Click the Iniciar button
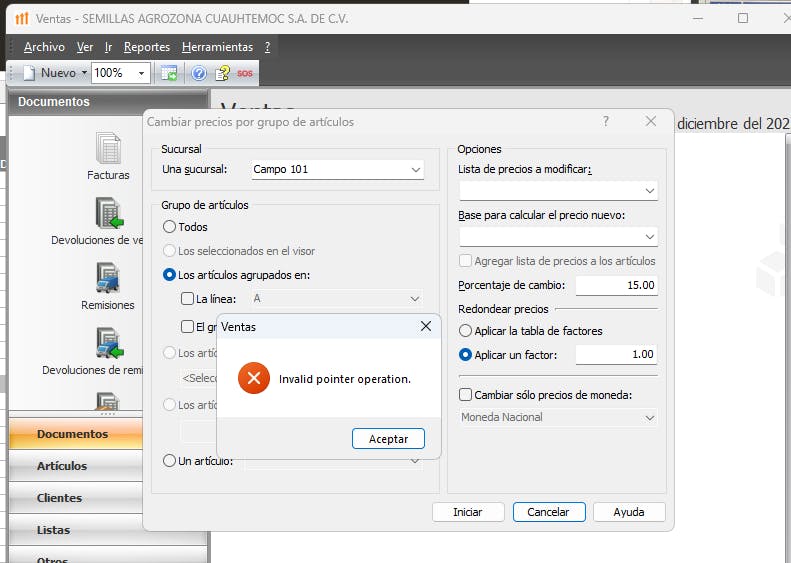The width and height of the screenshot is (791, 563). tap(468, 512)
